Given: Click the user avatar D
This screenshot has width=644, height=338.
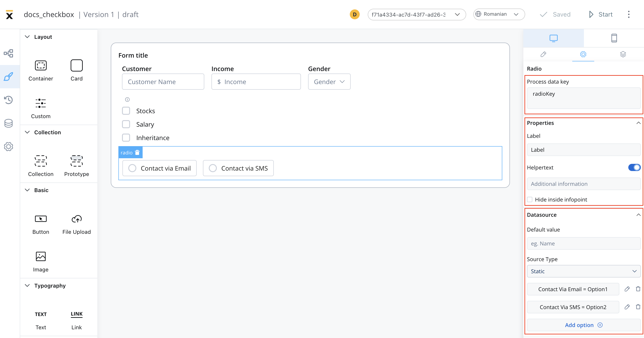Looking at the screenshot, I should point(355,14).
